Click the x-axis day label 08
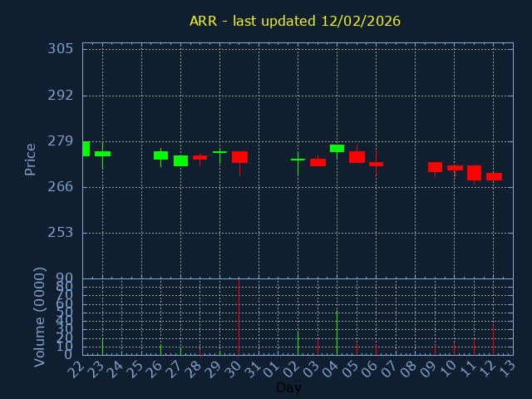Screen dimensions: 532x399 coord(409,368)
